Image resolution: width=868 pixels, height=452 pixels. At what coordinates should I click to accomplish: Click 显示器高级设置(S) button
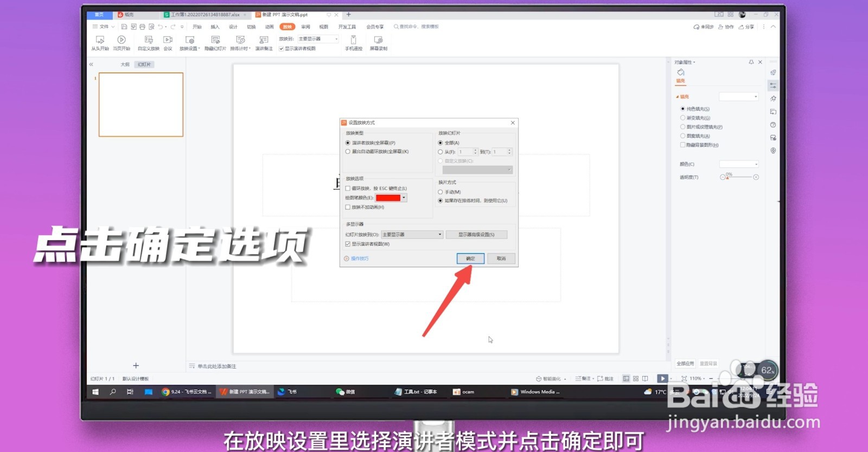point(476,235)
